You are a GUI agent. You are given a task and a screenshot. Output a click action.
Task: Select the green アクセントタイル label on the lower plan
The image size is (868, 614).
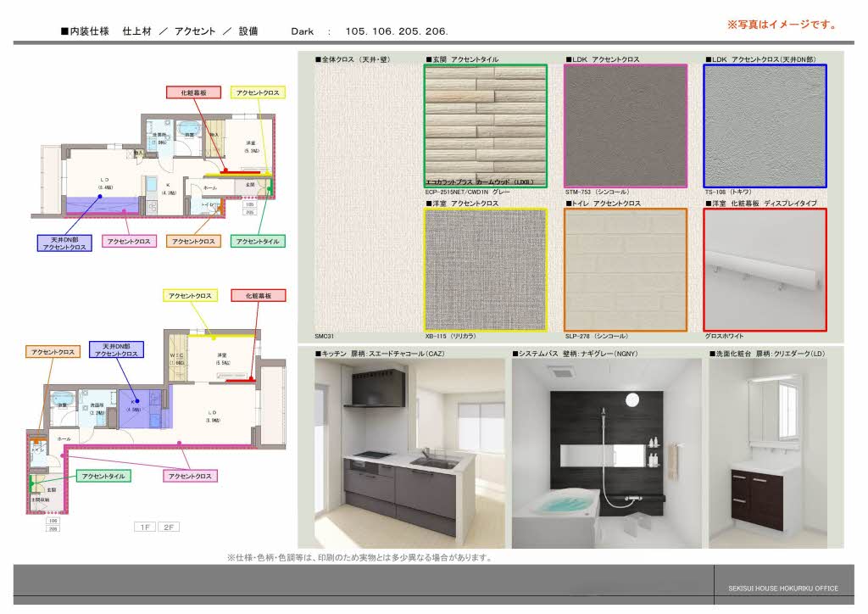pos(103,477)
